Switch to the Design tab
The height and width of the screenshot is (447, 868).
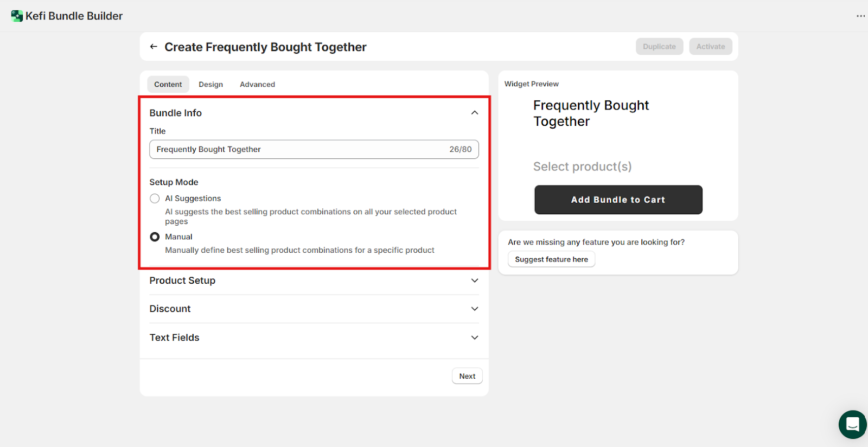pos(210,85)
